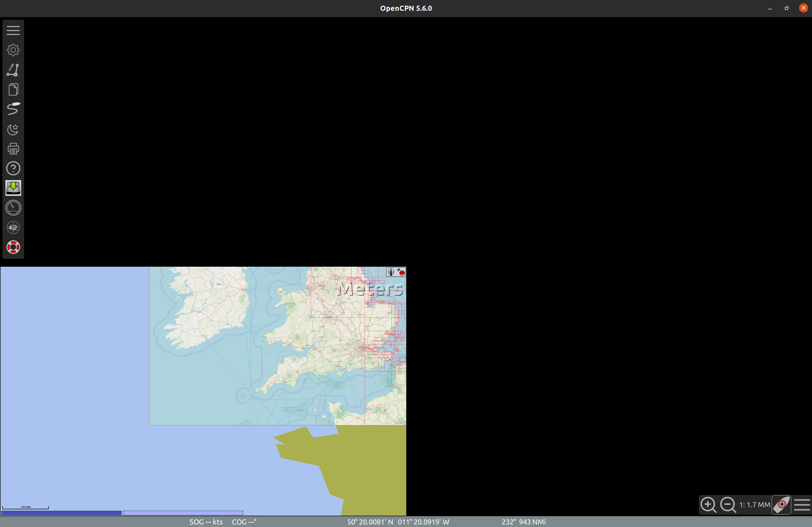Open the weather routing plugin
Viewport: 812px width, 527px height.
pyautogui.click(x=13, y=228)
